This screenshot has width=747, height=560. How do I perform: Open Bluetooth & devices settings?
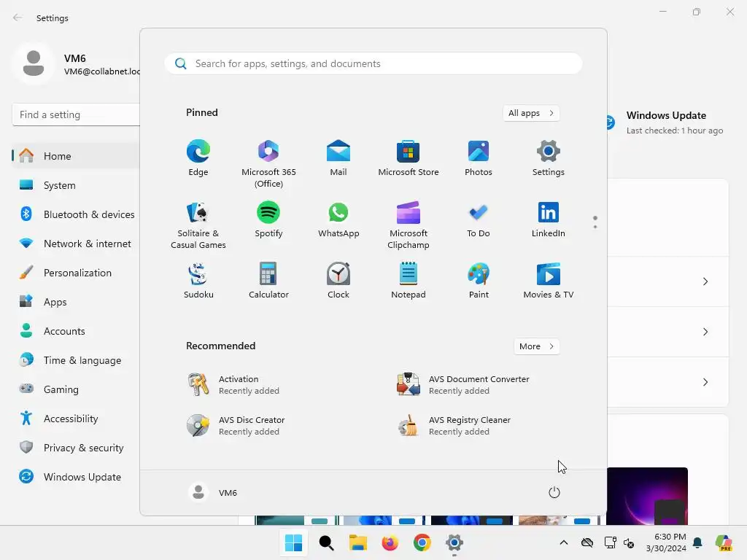[76, 214]
